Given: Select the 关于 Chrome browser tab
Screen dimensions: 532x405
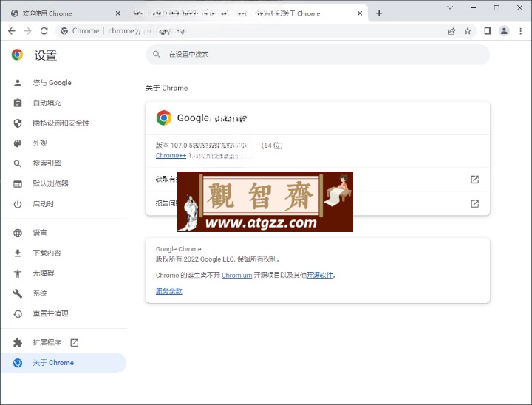Looking at the screenshot, I should 247,13.
